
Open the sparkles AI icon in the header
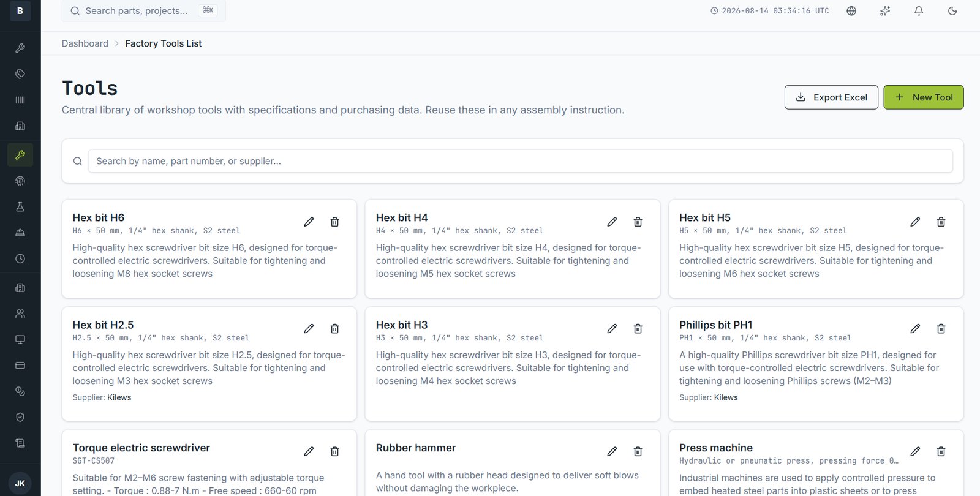click(x=885, y=11)
